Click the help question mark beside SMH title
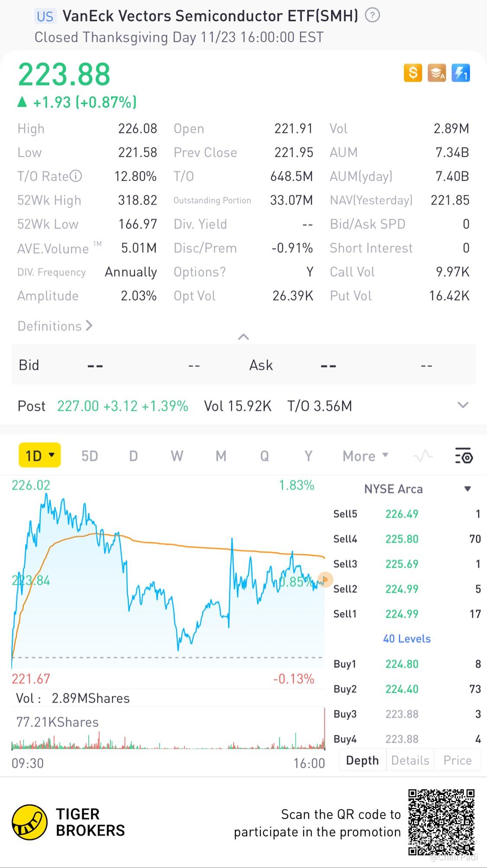 pos(372,16)
